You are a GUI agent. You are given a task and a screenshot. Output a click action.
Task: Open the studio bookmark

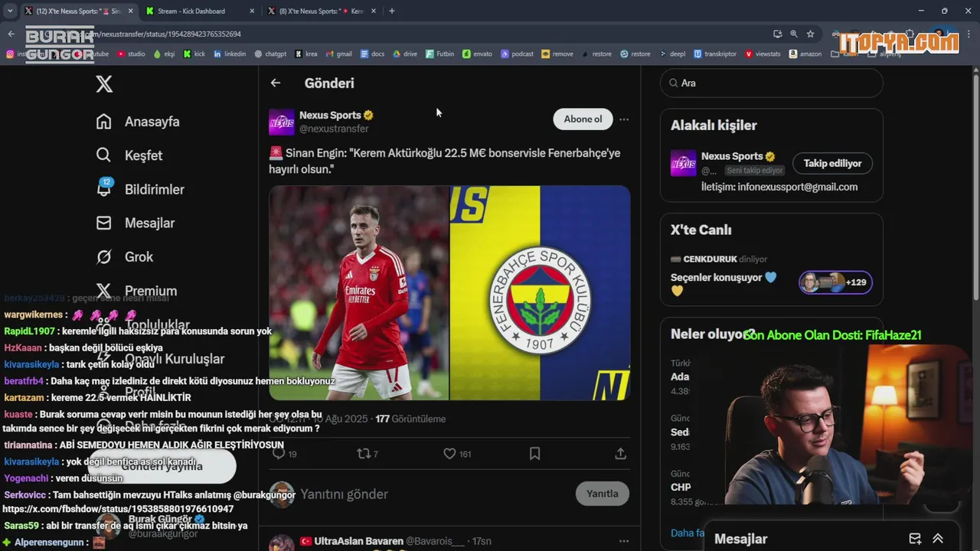click(131, 54)
